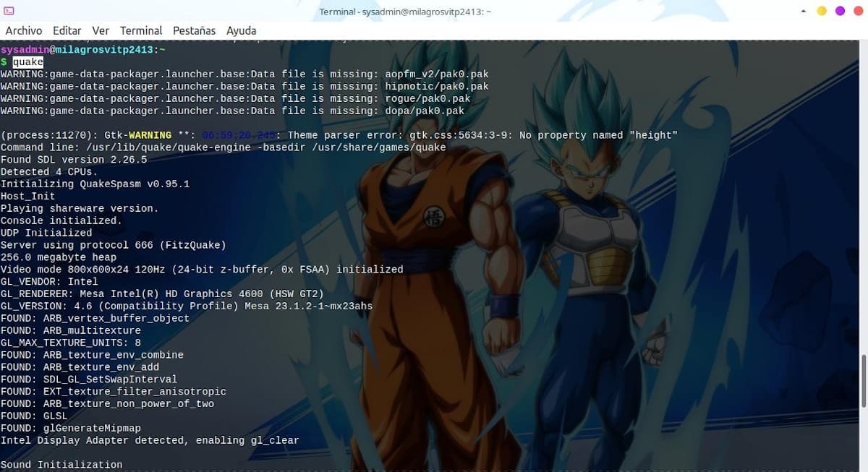Open the Pestañas menu
Viewport: 868px width, 472px height.
pos(194,31)
